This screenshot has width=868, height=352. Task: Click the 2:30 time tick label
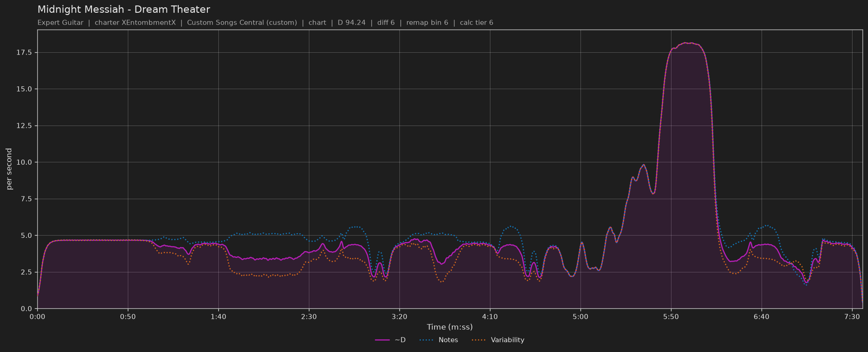(x=309, y=317)
